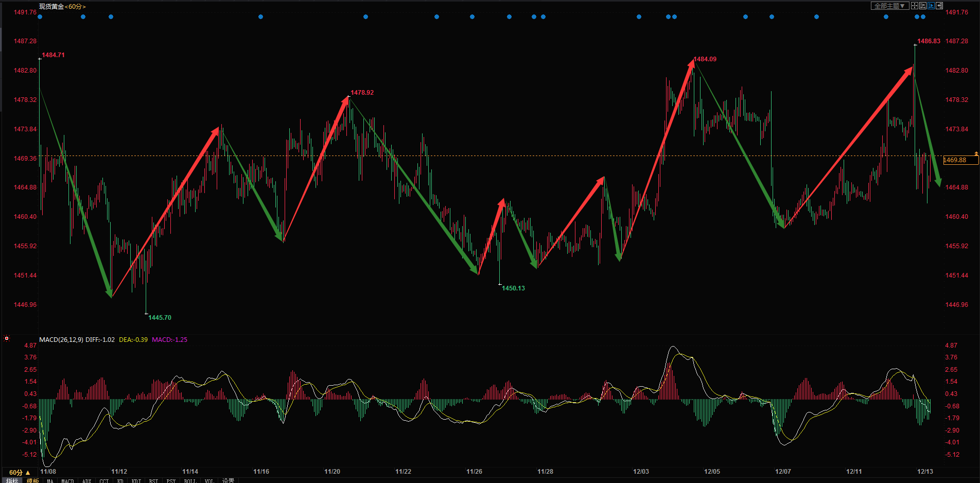Open 设置 in the indicator bar
This screenshot has width=980, height=483.
point(228,480)
